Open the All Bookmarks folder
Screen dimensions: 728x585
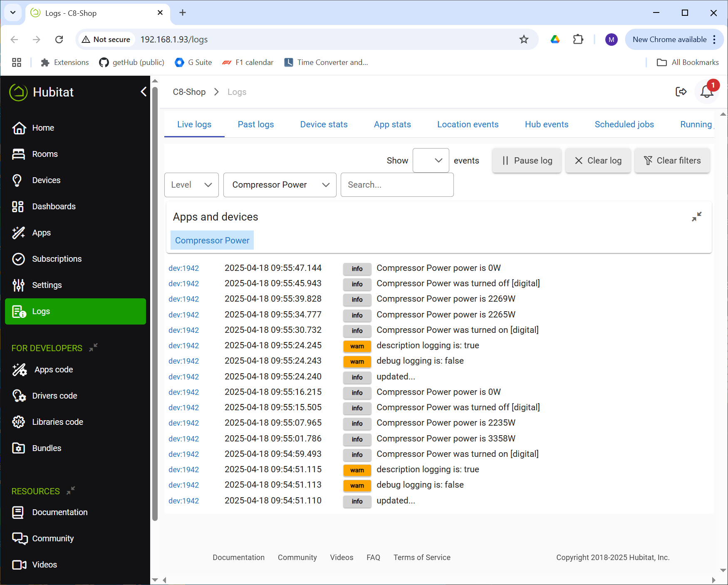pos(688,62)
